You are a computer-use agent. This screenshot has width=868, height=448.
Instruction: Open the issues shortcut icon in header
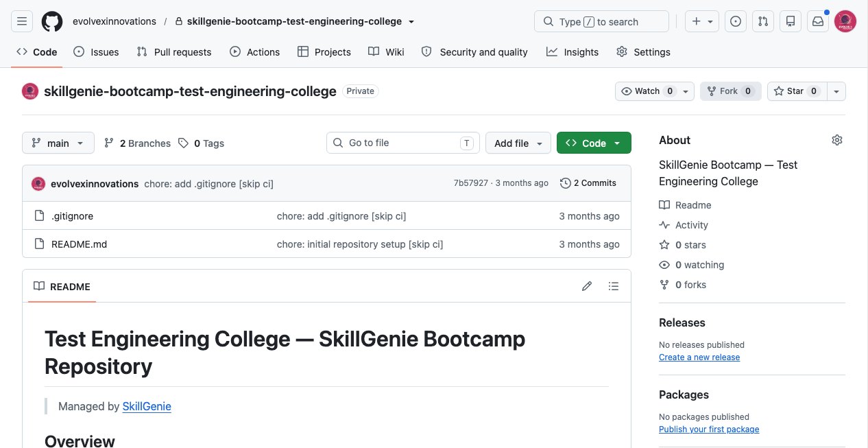pos(736,21)
